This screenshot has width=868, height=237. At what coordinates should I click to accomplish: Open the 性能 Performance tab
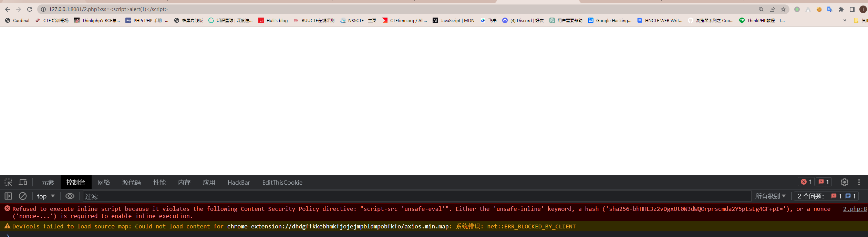[159, 182]
